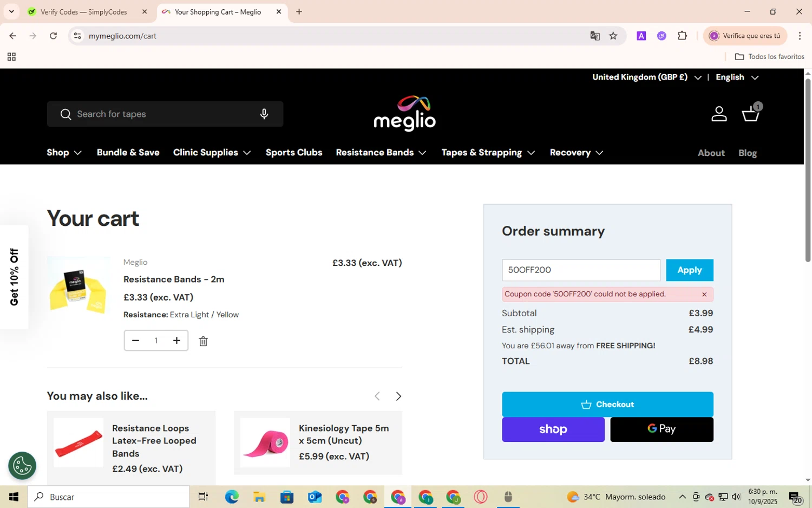Open Kinesiology Tape 5m x 5cm (Uncut)
This screenshot has width=812, height=508.
click(344, 434)
